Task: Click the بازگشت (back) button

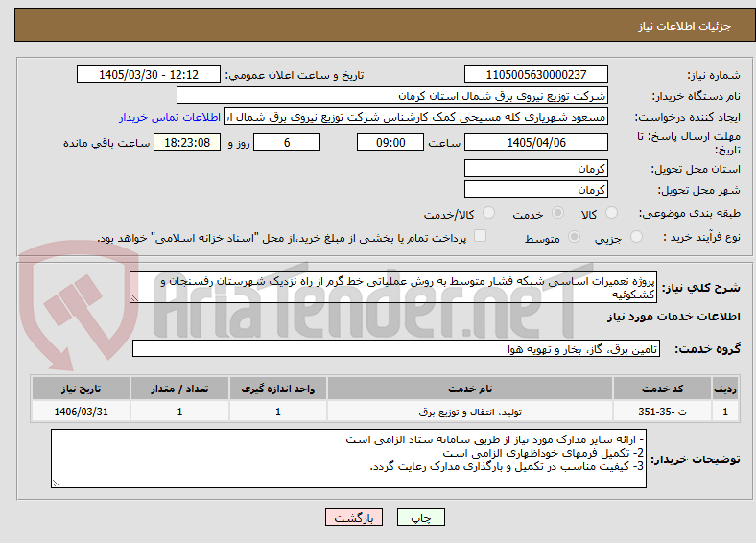Action: pyautogui.click(x=354, y=517)
